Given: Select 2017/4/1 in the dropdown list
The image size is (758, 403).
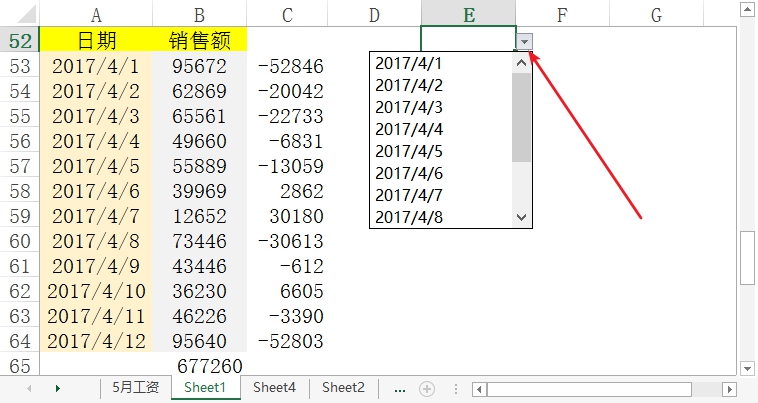Looking at the screenshot, I should [441, 63].
